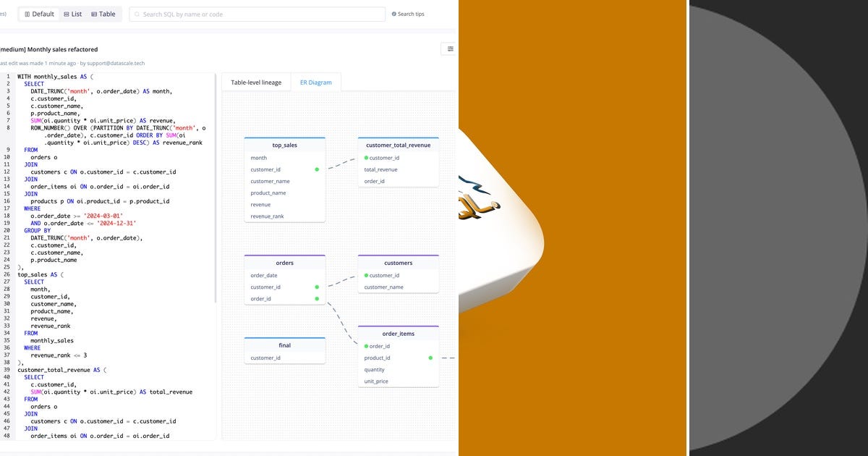Open the hamburger options menu near the query title
The width and height of the screenshot is (868, 456).
(x=449, y=48)
